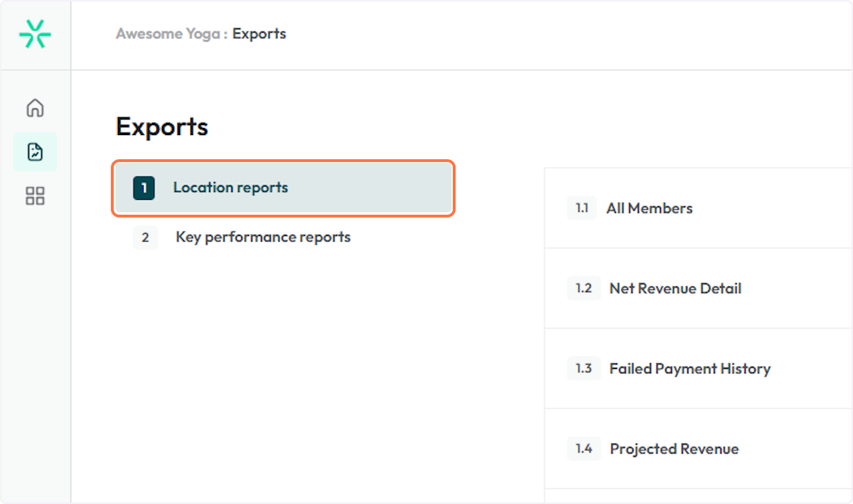Screen dimensions: 853x504
Task: Switch to Key performance reports category
Action: [x=263, y=237]
